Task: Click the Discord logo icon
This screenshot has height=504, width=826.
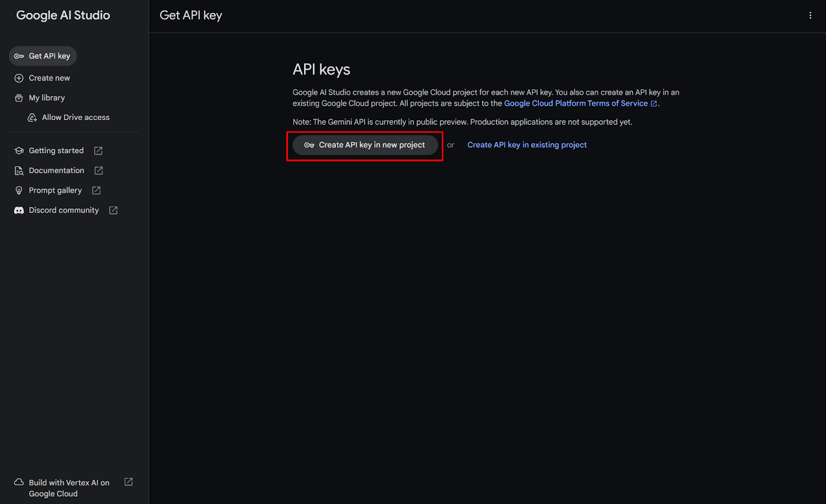Action: pos(19,210)
